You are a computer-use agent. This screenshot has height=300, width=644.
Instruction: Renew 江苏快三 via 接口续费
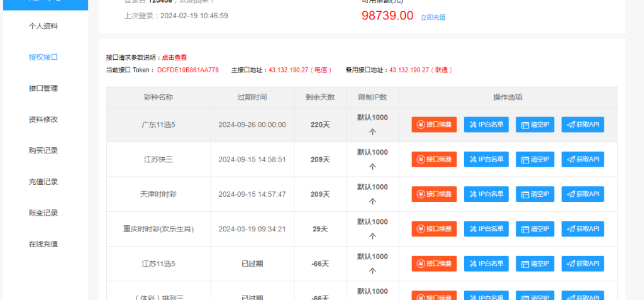[434, 160]
